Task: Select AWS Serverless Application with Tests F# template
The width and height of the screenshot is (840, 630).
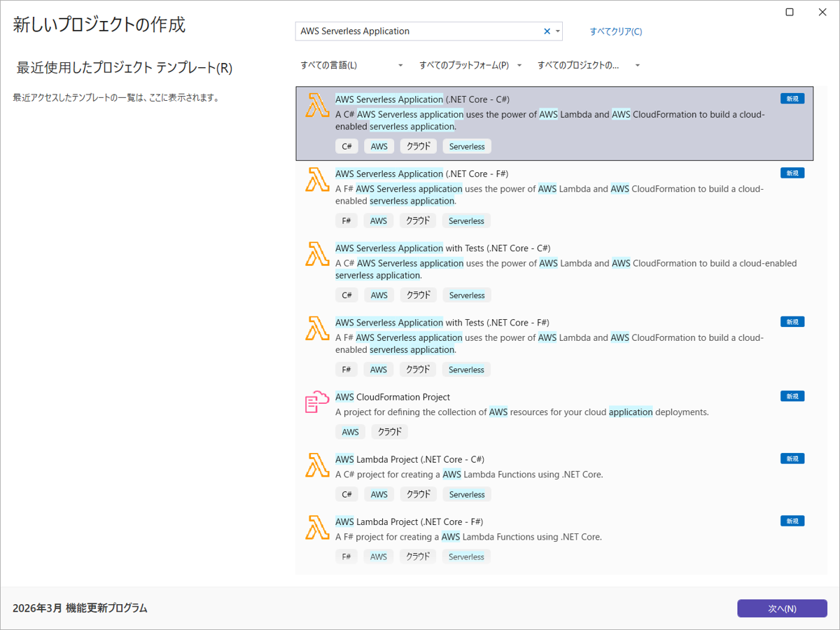Action: [x=554, y=346]
